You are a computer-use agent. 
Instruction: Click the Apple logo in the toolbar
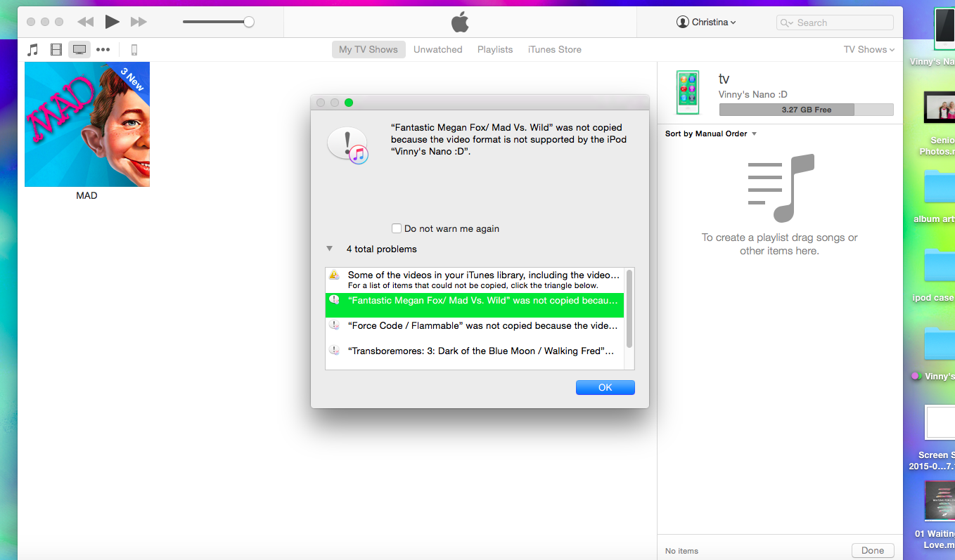460,22
